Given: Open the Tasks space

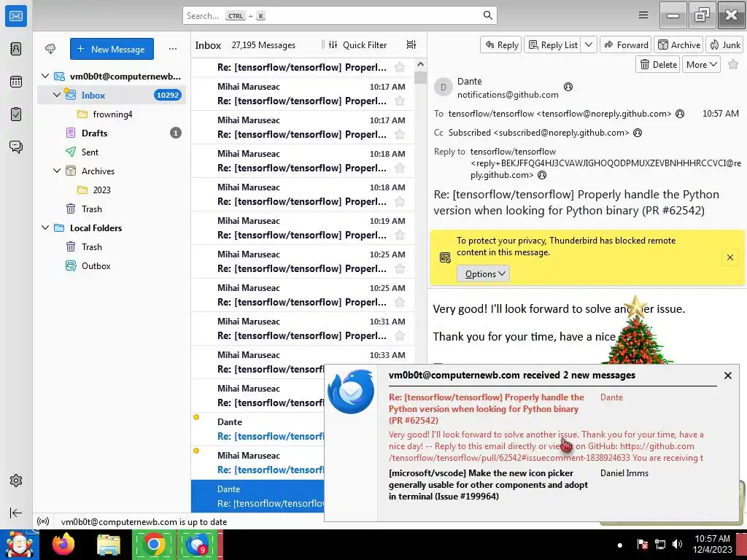Looking at the screenshot, I should pos(16,114).
